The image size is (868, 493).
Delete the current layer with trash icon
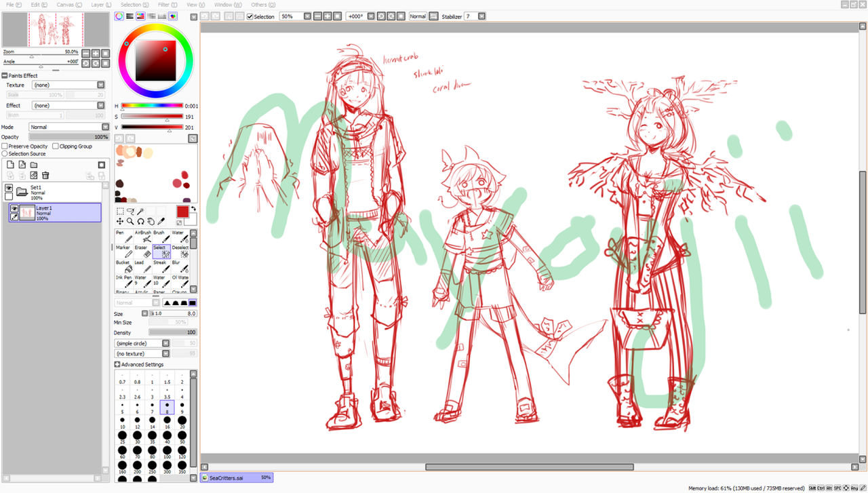click(x=45, y=175)
